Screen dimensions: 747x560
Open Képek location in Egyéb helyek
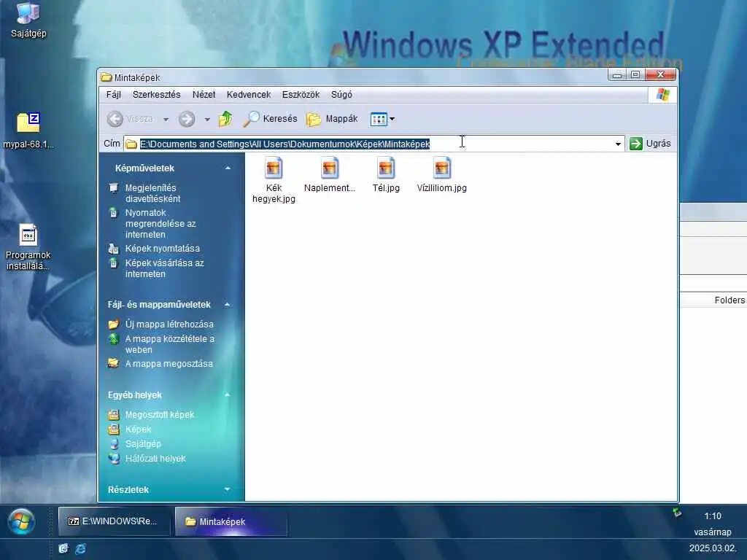[138, 429]
